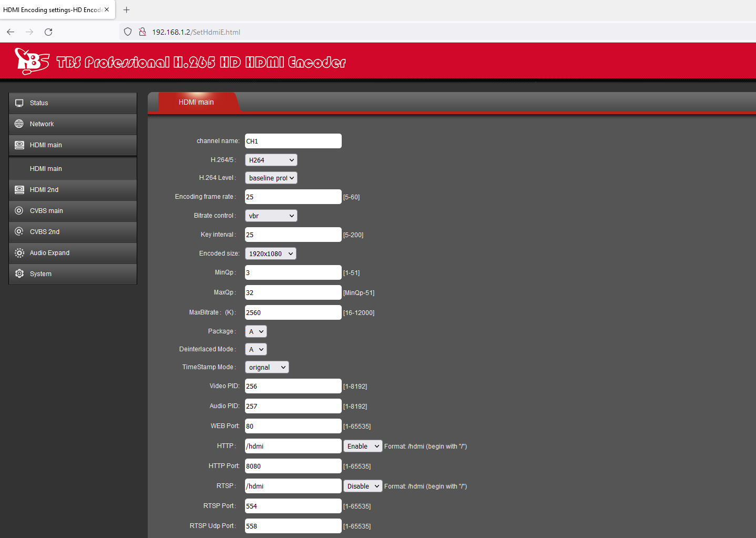Click the Network globe icon
This screenshot has height=538, width=756.
pos(19,124)
